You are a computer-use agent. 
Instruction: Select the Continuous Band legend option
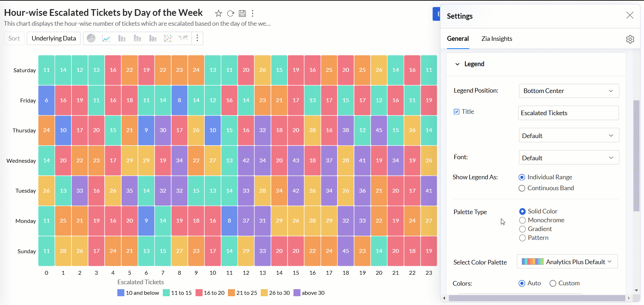pyautogui.click(x=522, y=188)
